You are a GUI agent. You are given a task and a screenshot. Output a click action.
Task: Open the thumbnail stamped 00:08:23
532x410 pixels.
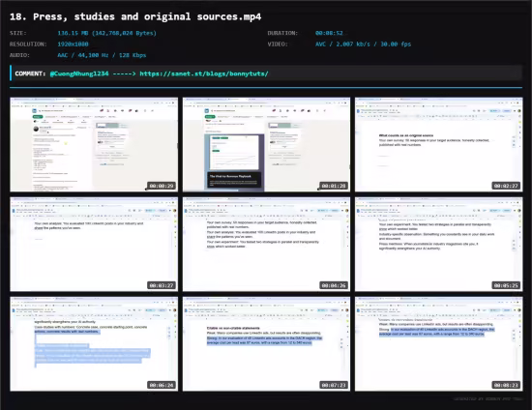click(439, 344)
